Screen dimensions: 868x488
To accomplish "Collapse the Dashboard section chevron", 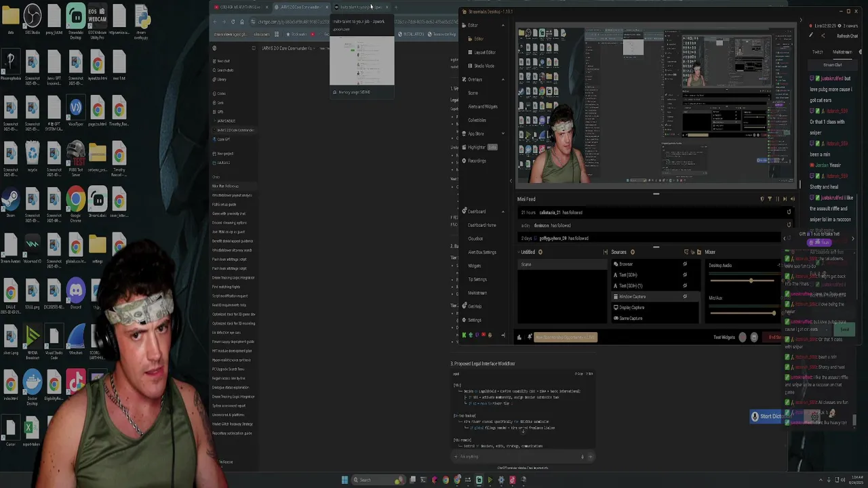I will coord(502,211).
